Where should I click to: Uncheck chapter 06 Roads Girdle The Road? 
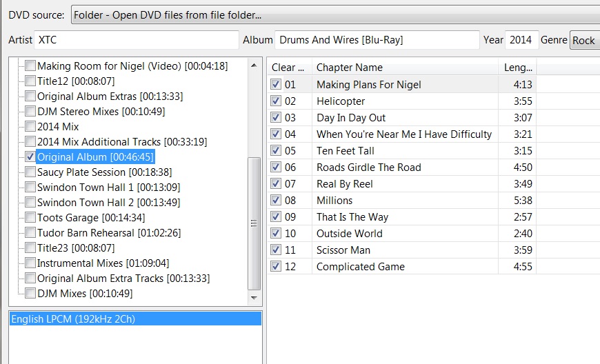tap(275, 167)
